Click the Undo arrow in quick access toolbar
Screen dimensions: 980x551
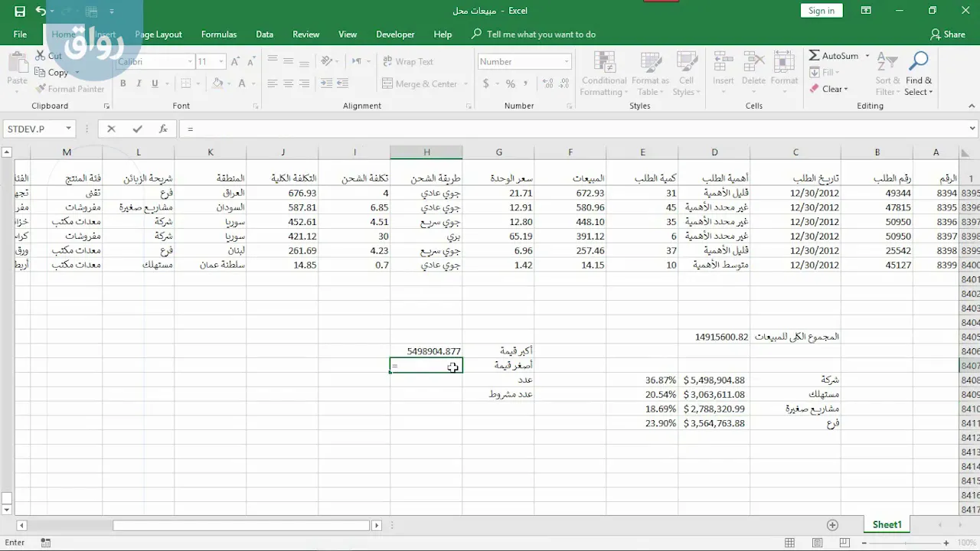[41, 11]
